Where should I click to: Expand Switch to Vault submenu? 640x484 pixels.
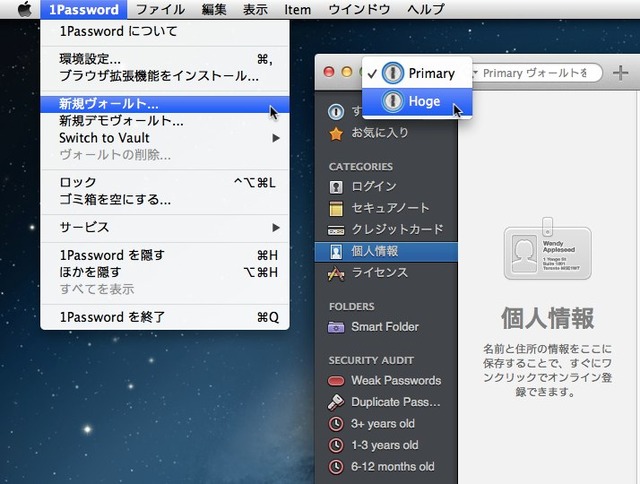[x=165, y=138]
